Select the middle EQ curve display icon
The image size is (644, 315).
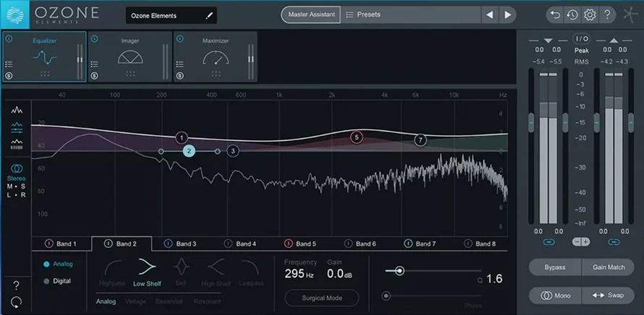[x=17, y=128]
